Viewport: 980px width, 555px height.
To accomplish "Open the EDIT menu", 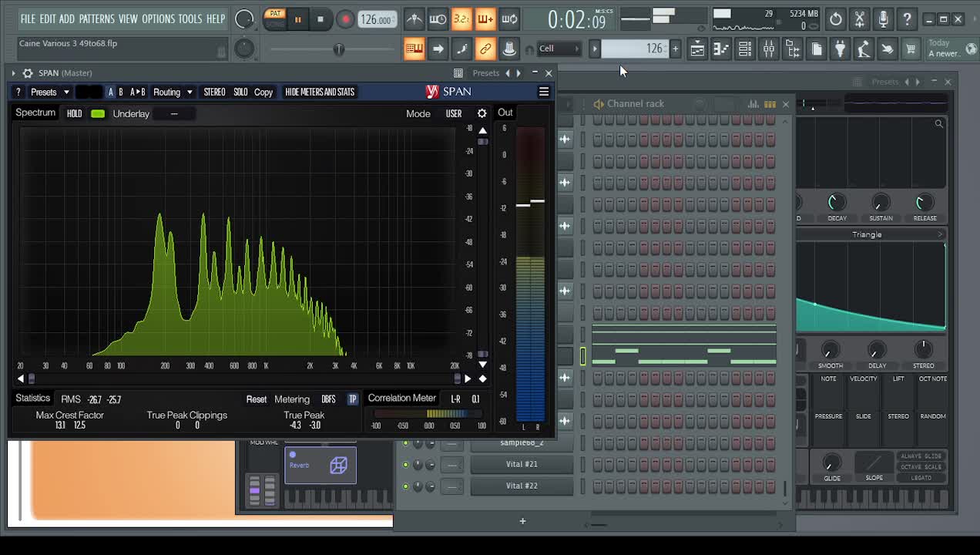I will (48, 18).
